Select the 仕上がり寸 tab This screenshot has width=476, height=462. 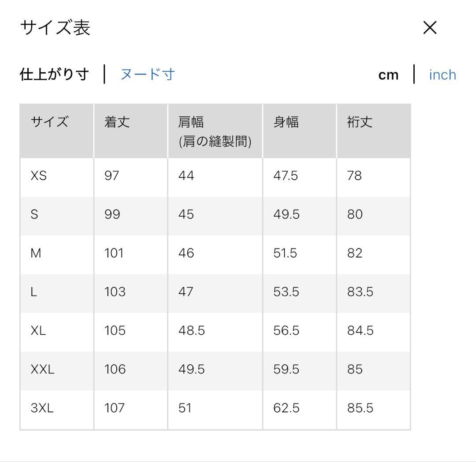(54, 74)
